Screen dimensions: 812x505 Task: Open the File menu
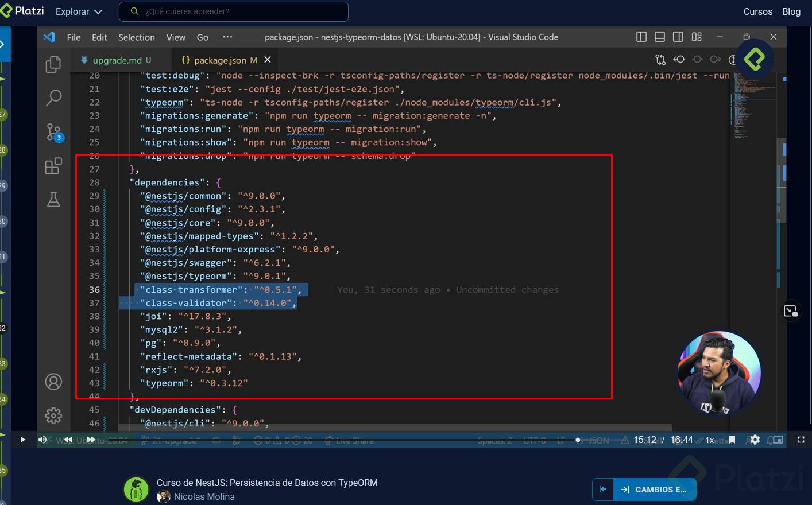[74, 37]
